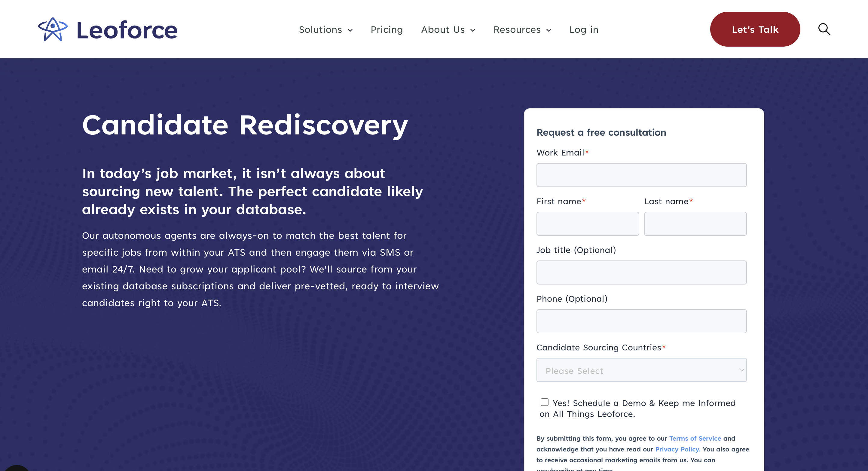This screenshot has width=868, height=471.
Task: Expand the Solutions menu
Action: pyautogui.click(x=325, y=30)
